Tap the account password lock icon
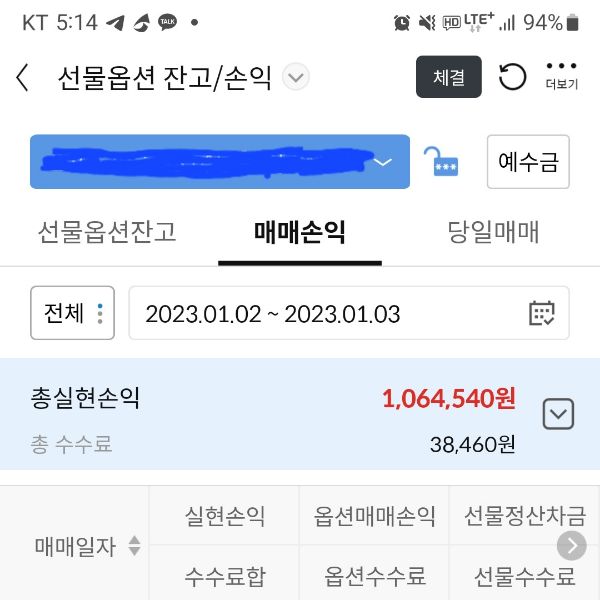600x600 pixels. coord(441,162)
